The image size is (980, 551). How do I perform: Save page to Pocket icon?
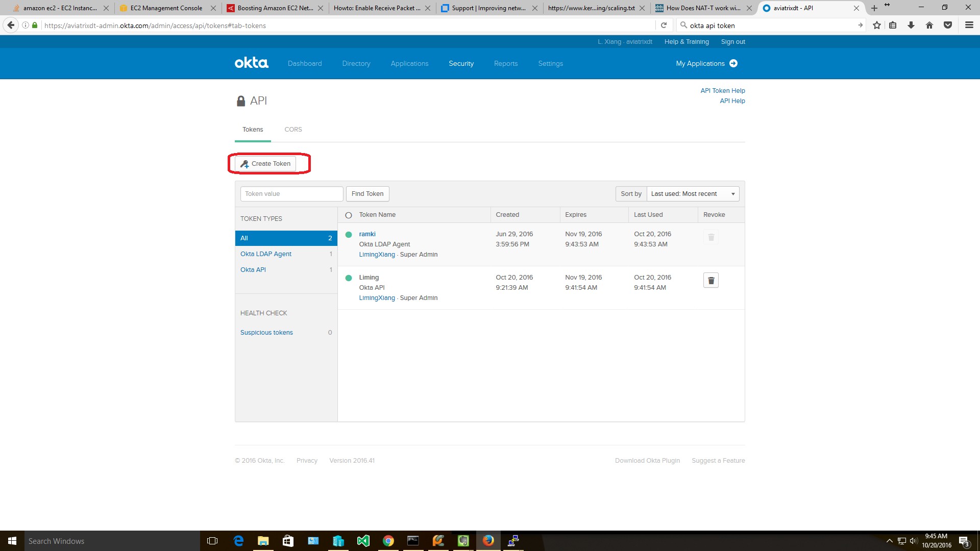click(948, 25)
